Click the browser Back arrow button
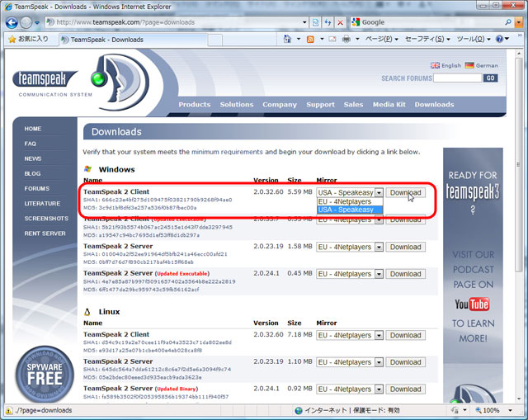This screenshot has height=420, width=528. coord(12,22)
